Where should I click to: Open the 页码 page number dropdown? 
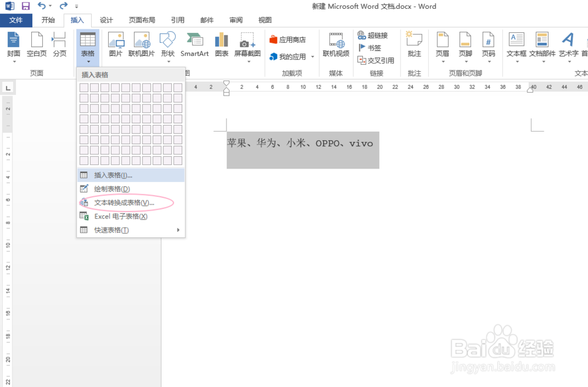point(489,46)
